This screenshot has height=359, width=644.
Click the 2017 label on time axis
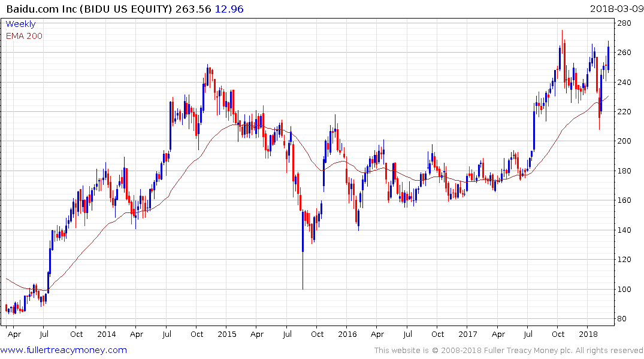(468, 334)
